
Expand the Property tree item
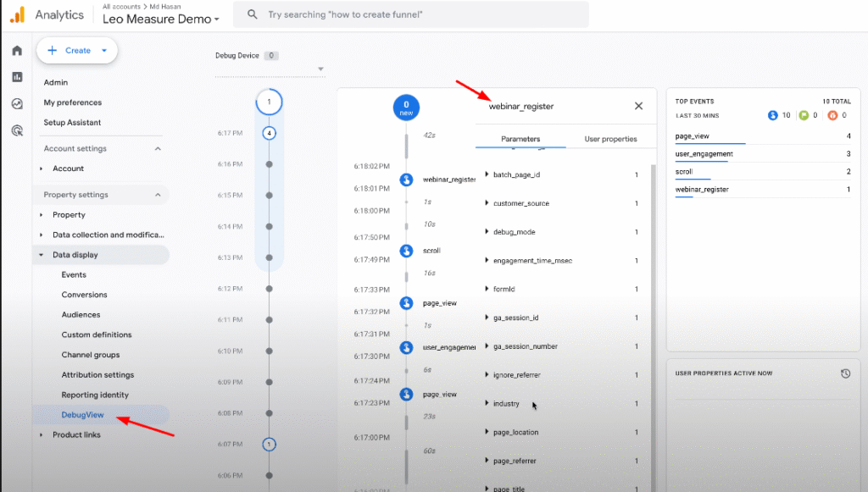[x=42, y=215]
